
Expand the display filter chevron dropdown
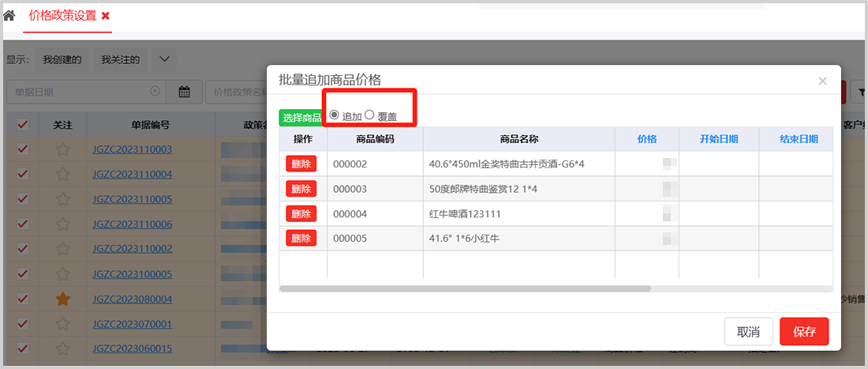pos(163,59)
